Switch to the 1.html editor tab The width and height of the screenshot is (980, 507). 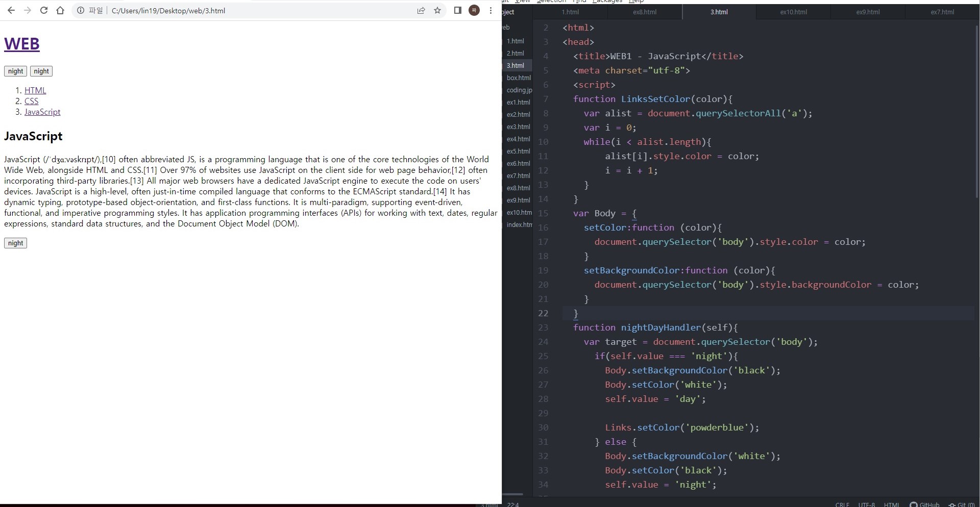click(571, 12)
